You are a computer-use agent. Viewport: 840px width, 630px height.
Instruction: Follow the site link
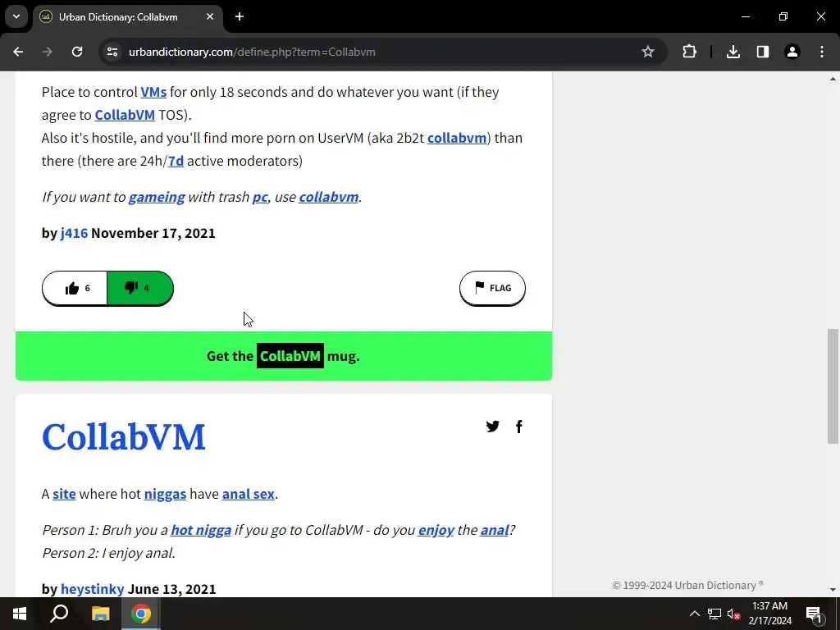(64, 494)
